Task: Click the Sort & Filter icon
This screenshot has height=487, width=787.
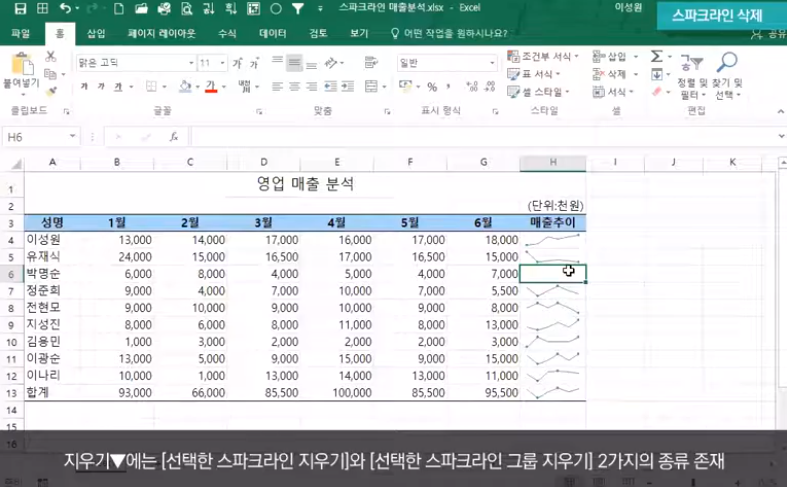Action: coord(691,63)
